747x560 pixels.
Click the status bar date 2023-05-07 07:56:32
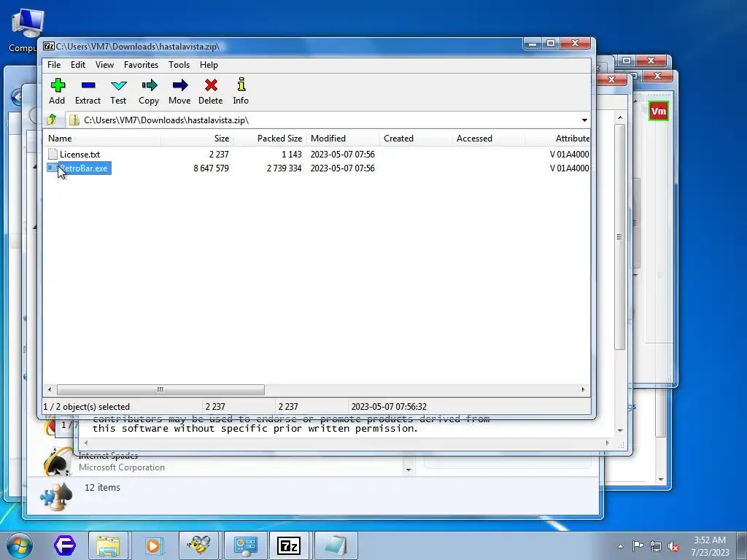389,407
